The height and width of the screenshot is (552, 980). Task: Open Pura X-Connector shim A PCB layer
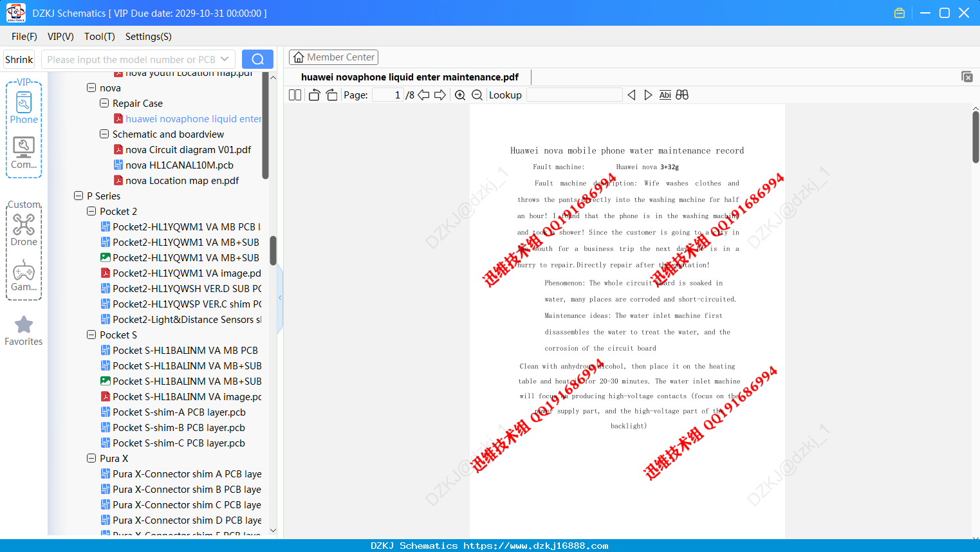pyautogui.click(x=181, y=474)
